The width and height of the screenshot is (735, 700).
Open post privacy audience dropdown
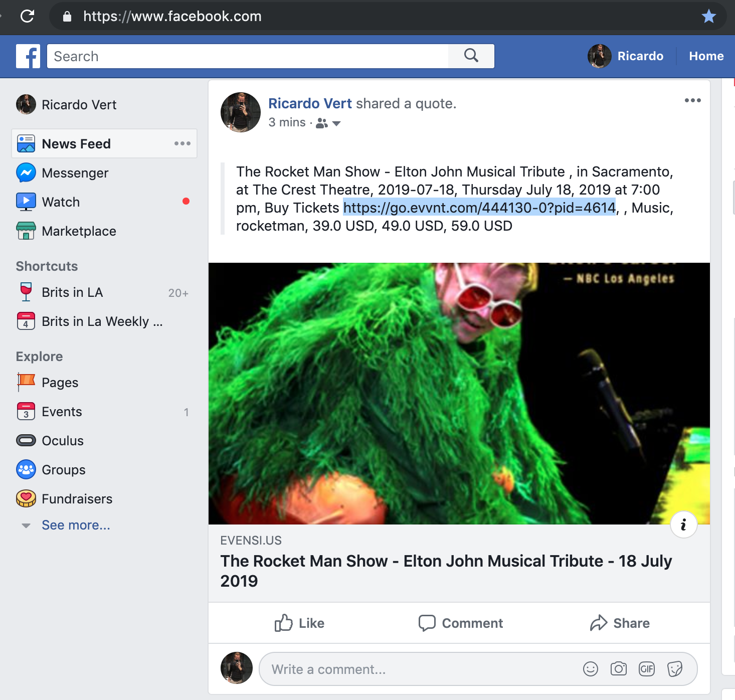coord(329,123)
